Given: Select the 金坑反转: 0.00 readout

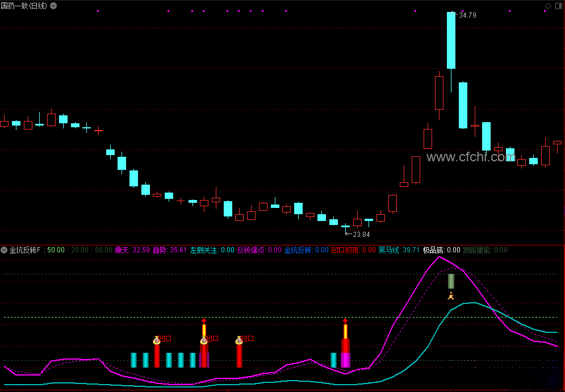Looking at the screenshot, I should pyautogui.click(x=306, y=250).
